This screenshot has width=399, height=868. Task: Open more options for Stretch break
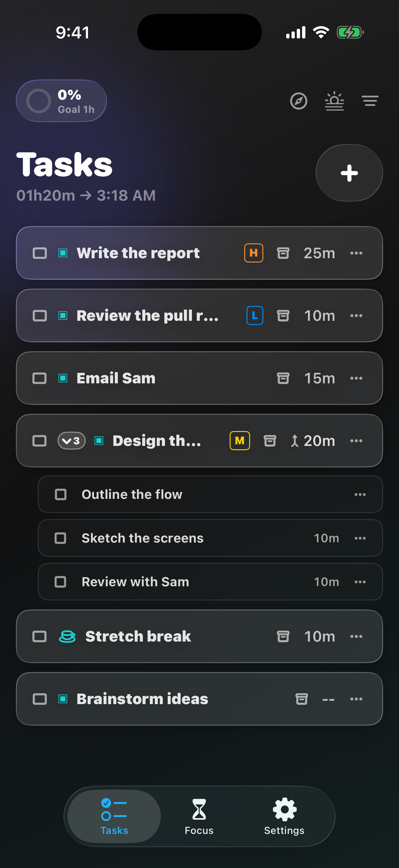click(x=356, y=637)
